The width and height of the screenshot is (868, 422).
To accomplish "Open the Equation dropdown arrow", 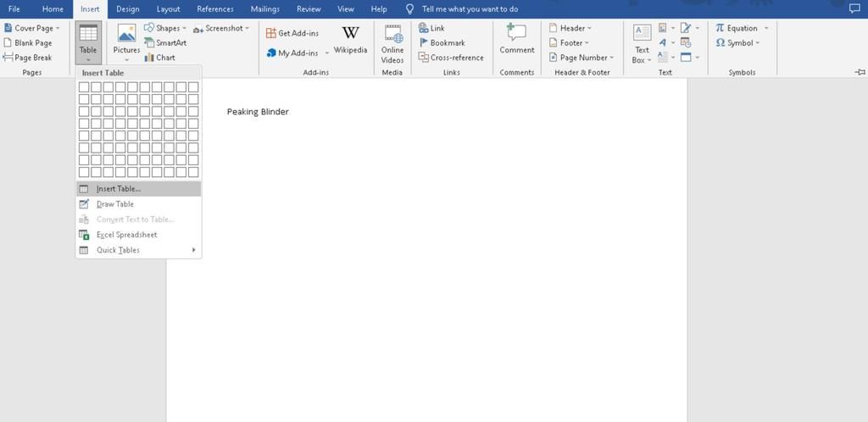I will coord(766,28).
